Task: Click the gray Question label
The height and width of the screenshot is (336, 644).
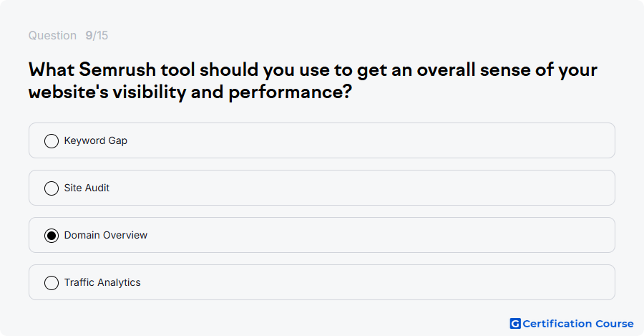Action: coord(52,35)
